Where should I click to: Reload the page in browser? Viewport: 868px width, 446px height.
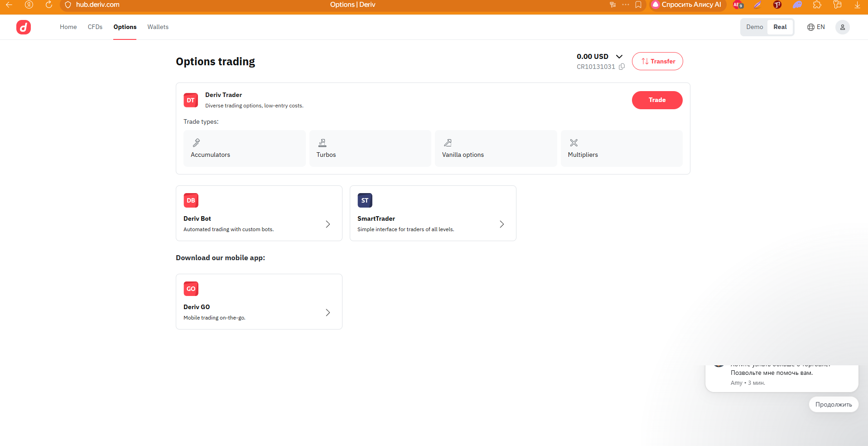click(x=49, y=5)
